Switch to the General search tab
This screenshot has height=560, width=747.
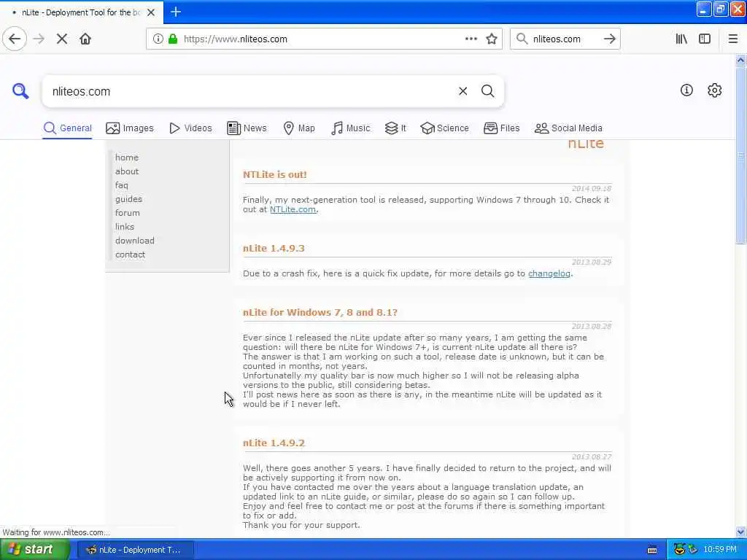pyautogui.click(x=67, y=128)
